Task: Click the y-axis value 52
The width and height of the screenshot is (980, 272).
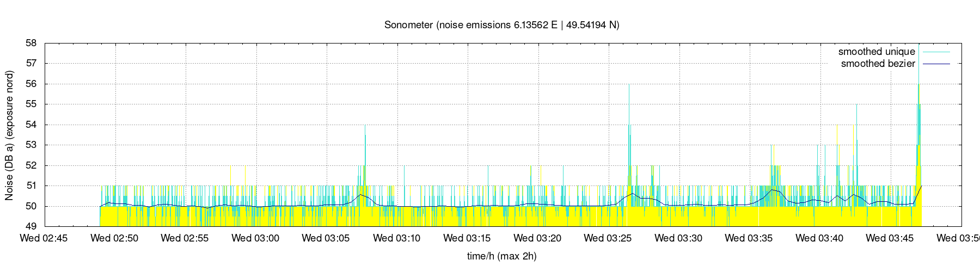Action: coord(32,165)
